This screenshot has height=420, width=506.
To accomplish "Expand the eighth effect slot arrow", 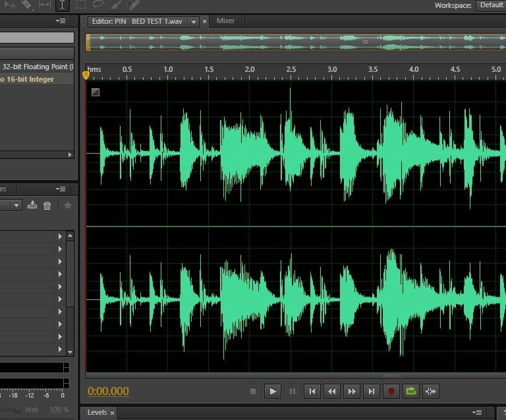I will (x=60, y=324).
